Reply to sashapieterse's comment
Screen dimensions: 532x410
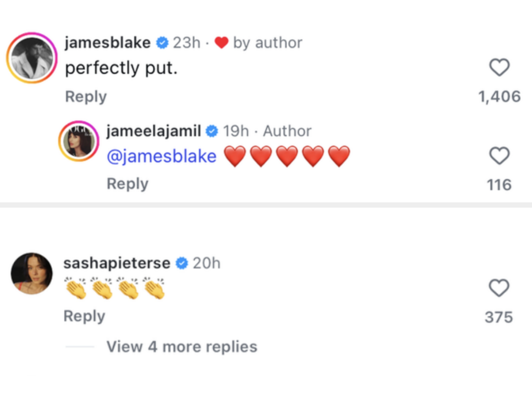(x=84, y=316)
